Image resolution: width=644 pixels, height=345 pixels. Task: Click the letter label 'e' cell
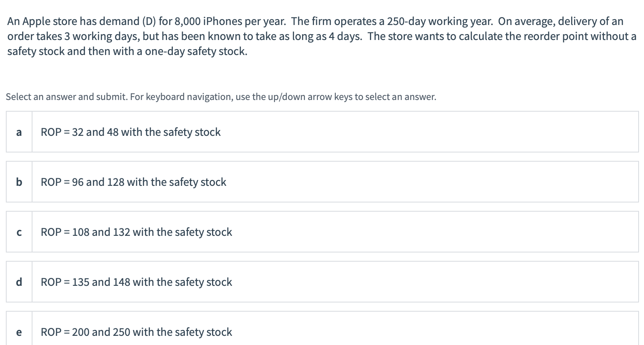pos(19,332)
